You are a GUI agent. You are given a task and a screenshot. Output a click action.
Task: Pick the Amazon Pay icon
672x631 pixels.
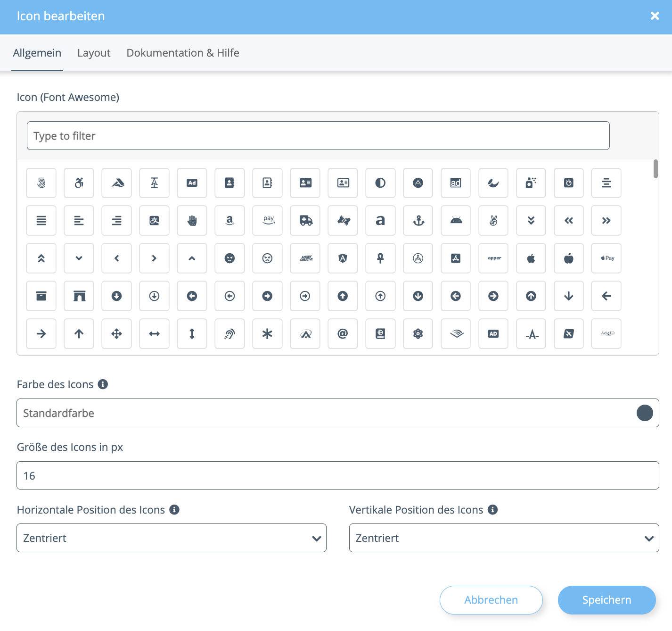[x=268, y=221]
